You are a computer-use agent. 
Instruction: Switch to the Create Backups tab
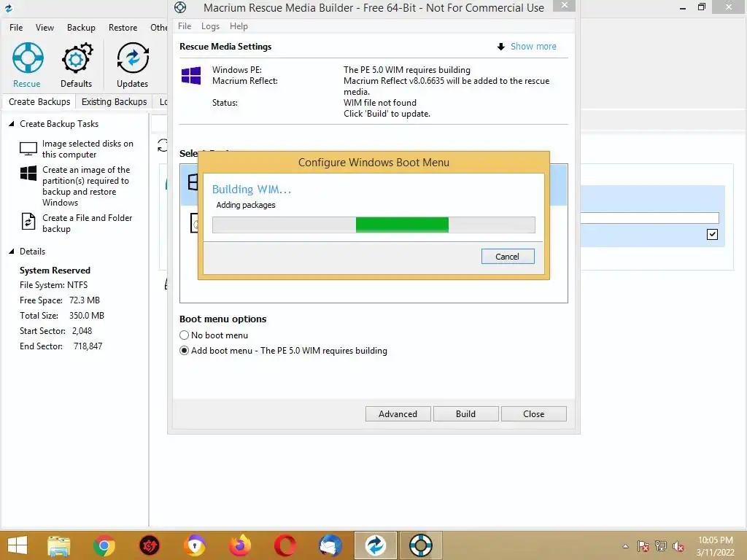coord(39,102)
